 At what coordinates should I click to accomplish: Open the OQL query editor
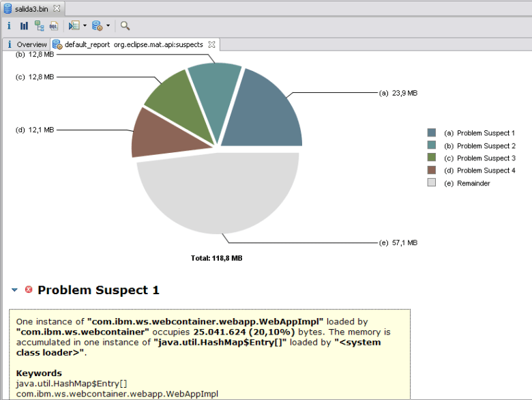pos(53,26)
